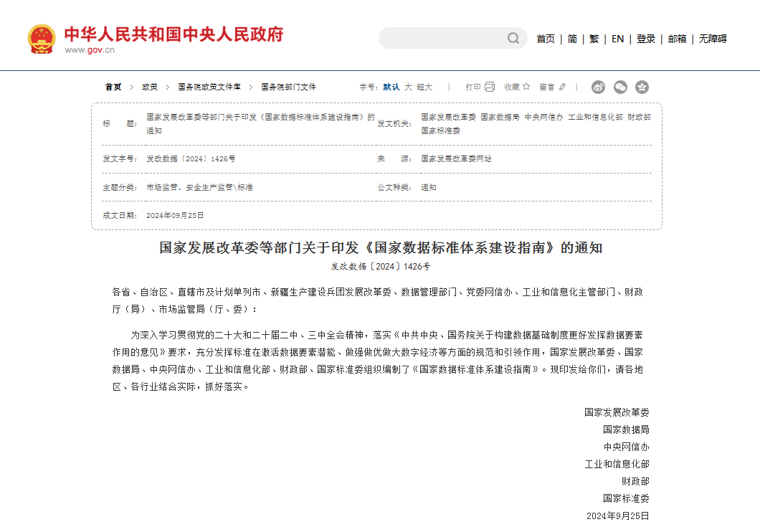Screen dimensions: 760x532
Task: Click the document number 发改数据〔2024〕1426号 in the info table
Action: [x=191, y=159]
